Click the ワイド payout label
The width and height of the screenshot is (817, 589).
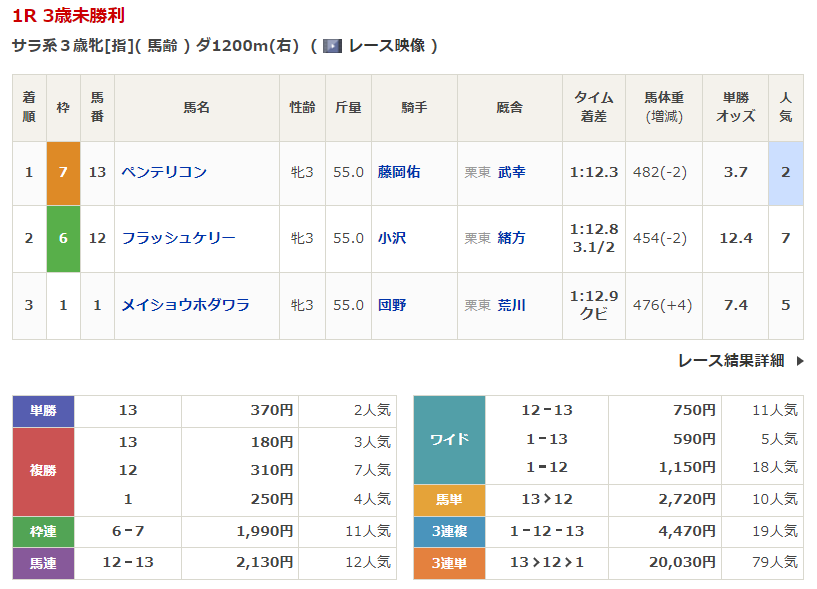tap(449, 439)
